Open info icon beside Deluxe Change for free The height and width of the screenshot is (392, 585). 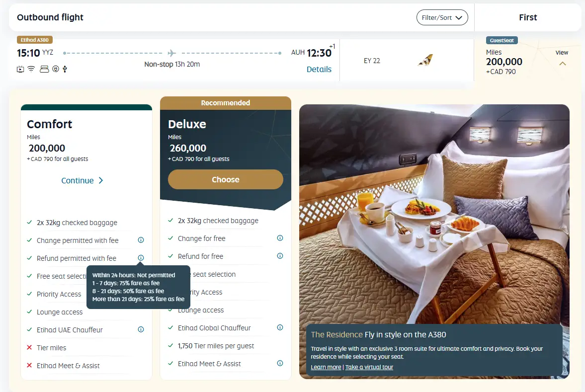coord(280,238)
